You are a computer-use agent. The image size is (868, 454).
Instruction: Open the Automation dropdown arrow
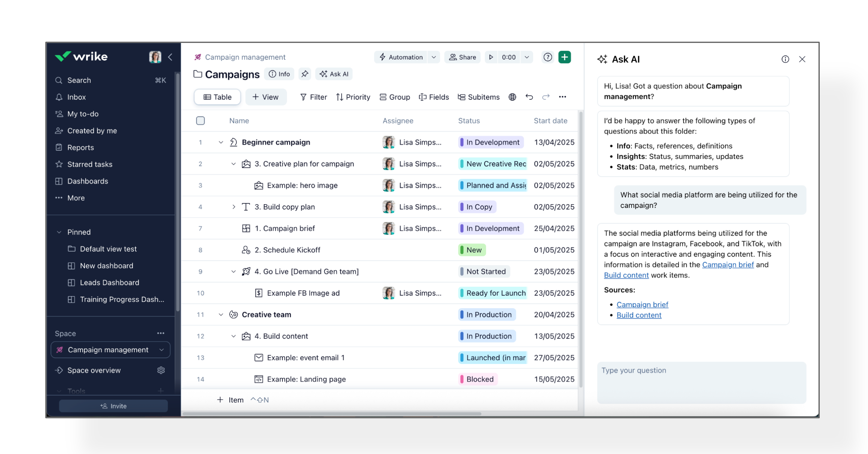(434, 57)
